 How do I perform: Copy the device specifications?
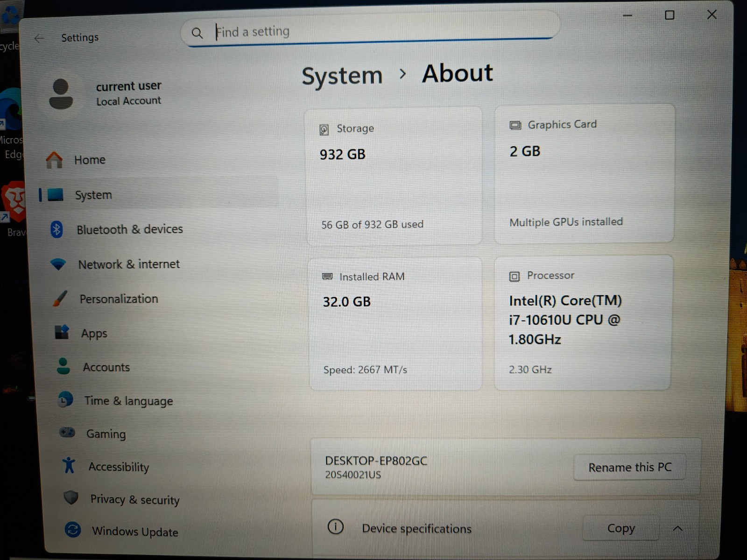coord(621,528)
